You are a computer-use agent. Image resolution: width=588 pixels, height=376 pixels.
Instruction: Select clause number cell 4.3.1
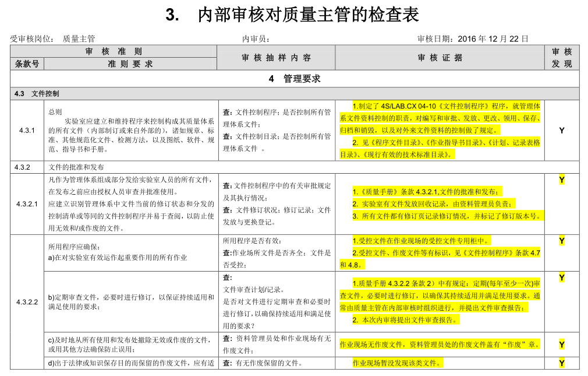[27, 131]
